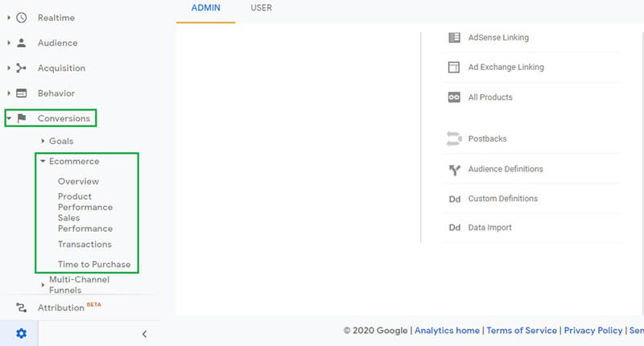Click the Audience person icon
This screenshot has width=644, height=346.
click(x=22, y=43)
